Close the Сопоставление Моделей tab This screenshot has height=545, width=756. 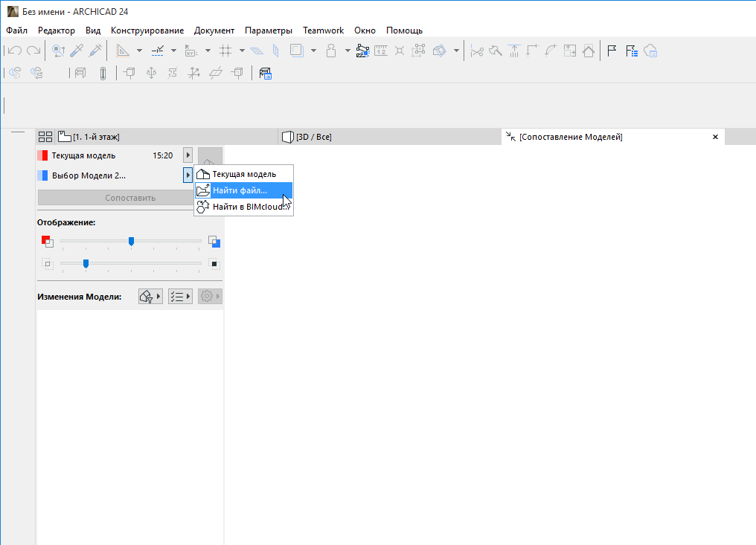(716, 137)
